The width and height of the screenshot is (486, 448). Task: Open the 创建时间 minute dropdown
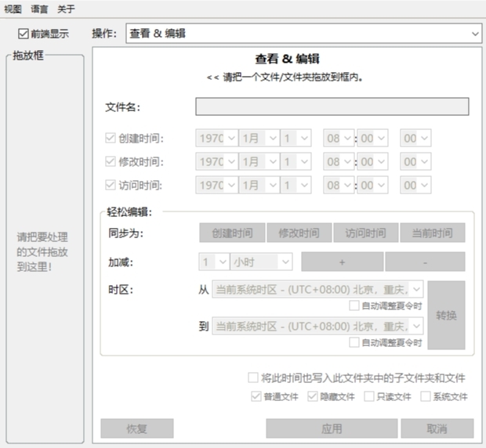[372, 138]
